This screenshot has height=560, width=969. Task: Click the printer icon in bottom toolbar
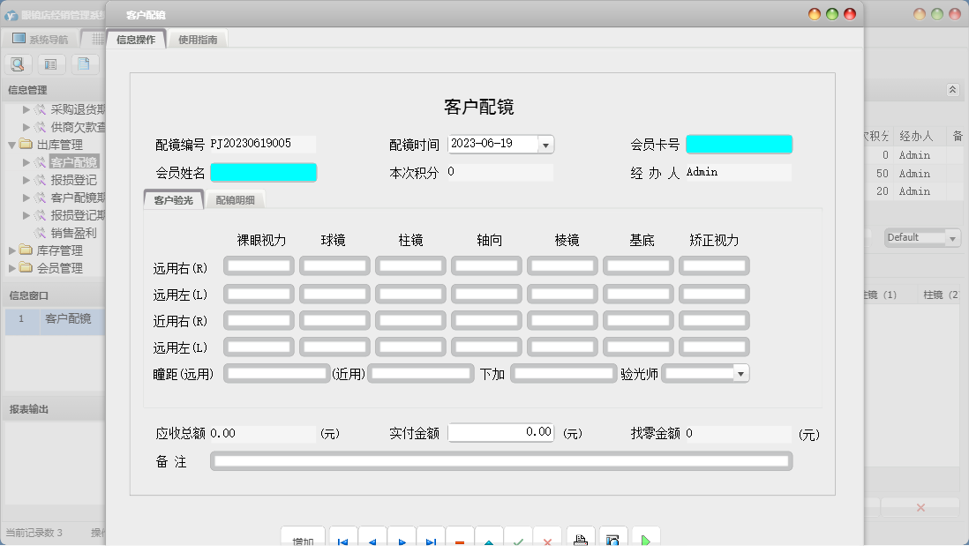[579, 540]
